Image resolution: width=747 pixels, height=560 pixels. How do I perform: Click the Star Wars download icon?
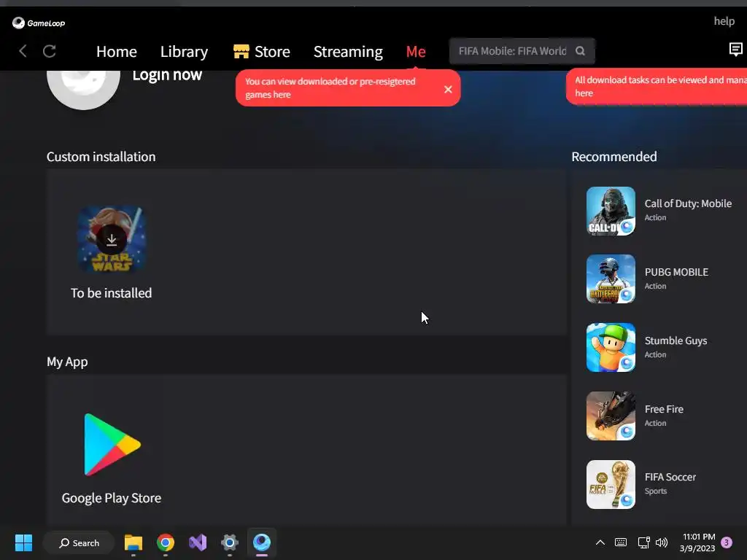pyautogui.click(x=112, y=239)
